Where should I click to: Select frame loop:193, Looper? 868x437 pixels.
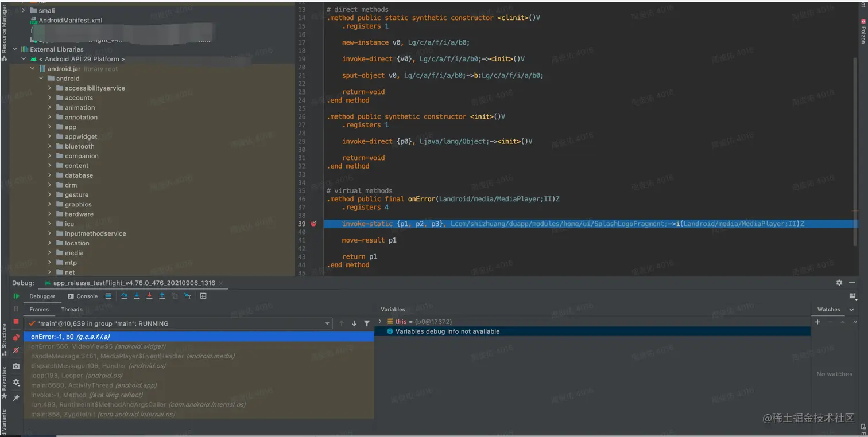(x=199, y=376)
